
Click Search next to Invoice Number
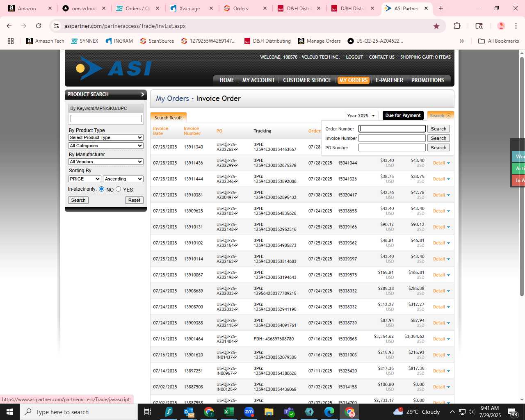pos(438,138)
